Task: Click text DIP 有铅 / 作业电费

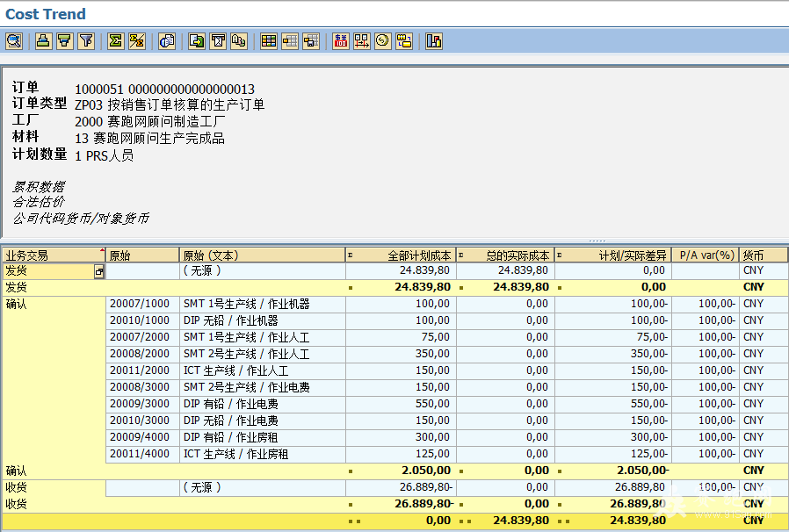Action: (230, 403)
